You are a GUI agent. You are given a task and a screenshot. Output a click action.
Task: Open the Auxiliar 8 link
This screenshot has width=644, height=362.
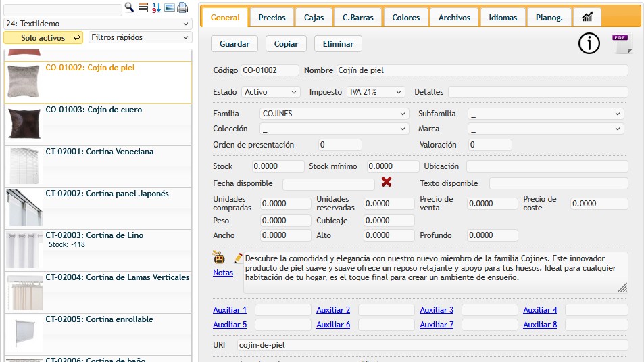(x=540, y=325)
